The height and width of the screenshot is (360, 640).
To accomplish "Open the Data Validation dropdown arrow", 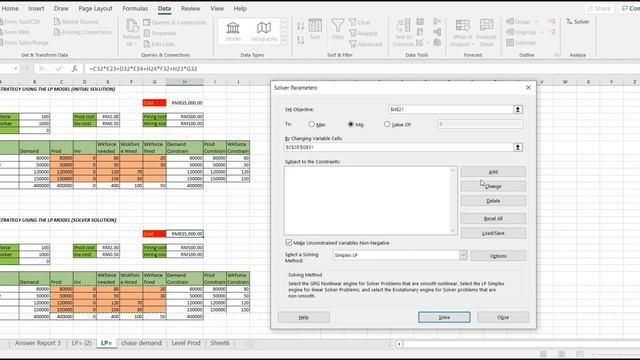I will [x=427, y=43].
